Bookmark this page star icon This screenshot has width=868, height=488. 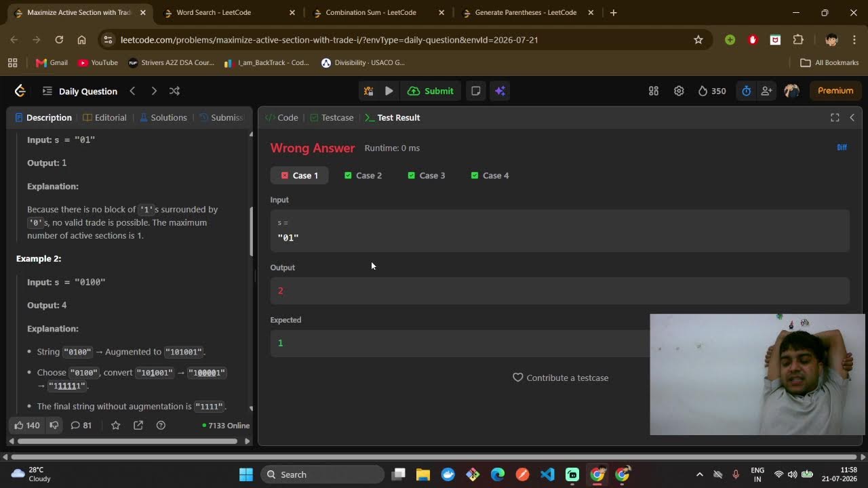tap(698, 40)
